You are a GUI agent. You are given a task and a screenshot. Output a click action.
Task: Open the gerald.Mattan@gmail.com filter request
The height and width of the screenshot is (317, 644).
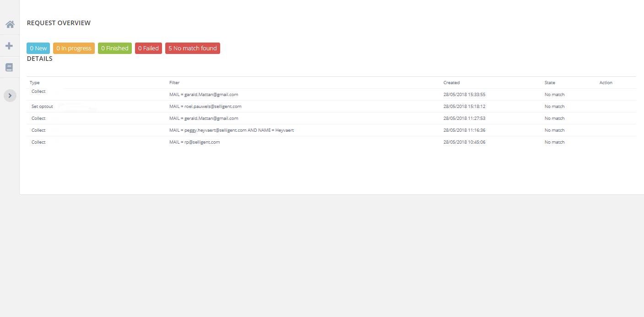[x=204, y=118]
